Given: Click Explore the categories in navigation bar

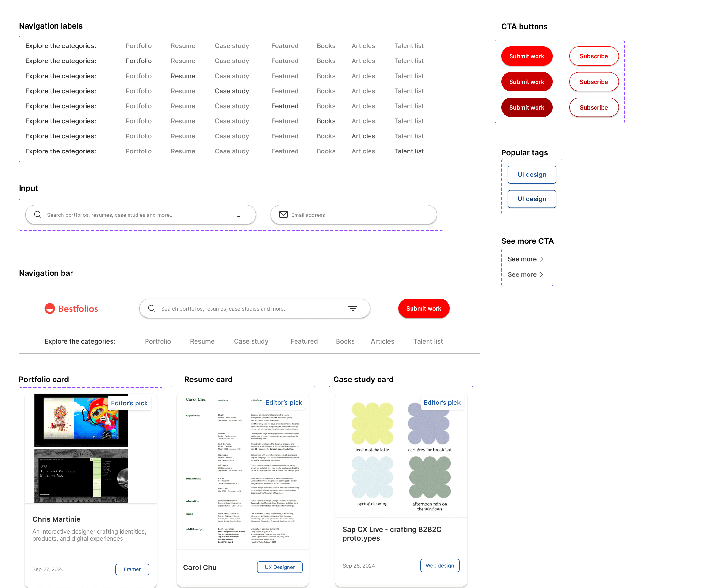Looking at the screenshot, I should click(79, 341).
